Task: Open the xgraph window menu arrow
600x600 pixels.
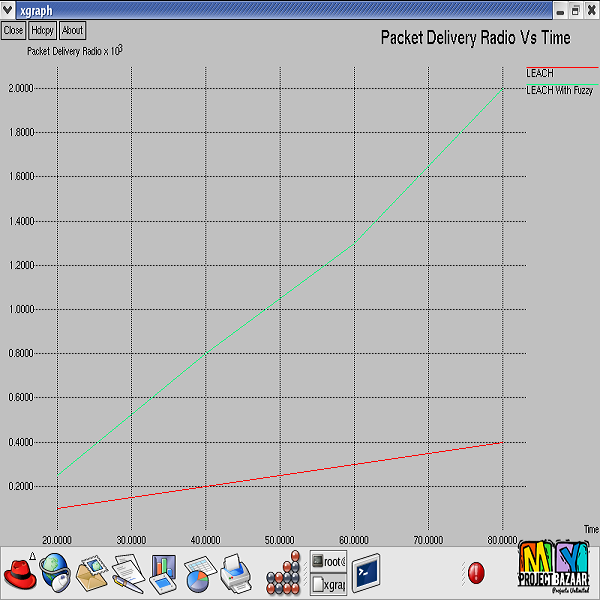Action: point(8,9)
